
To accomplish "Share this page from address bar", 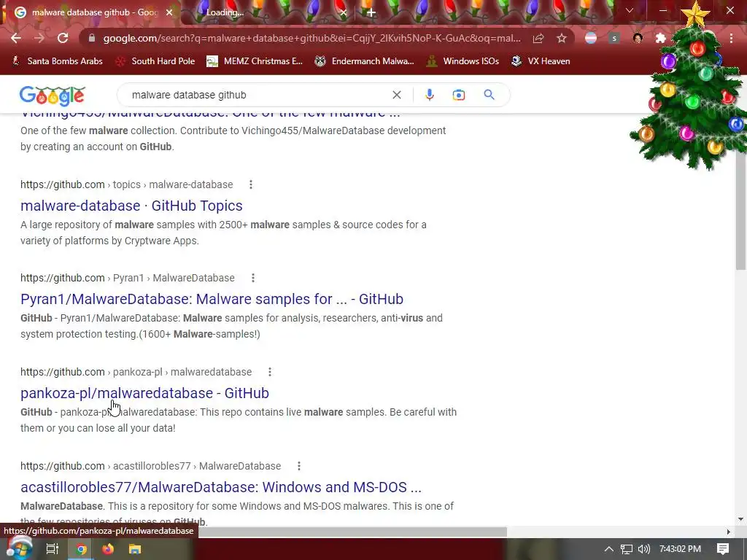I will (538, 38).
